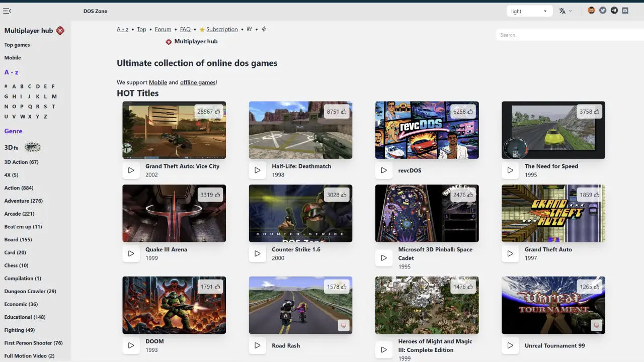The height and width of the screenshot is (362, 644).
Task: Open the language translation menu
Action: click(x=566, y=11)
